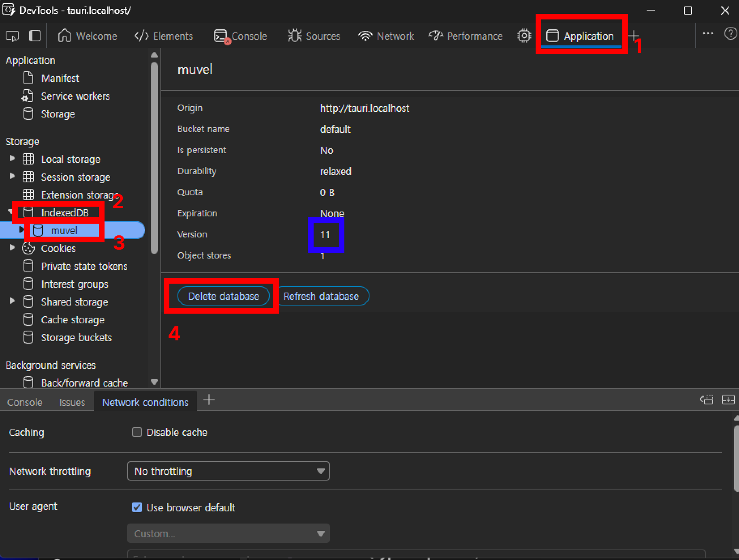This screenshot has width=739, height=560.
Task: Select Cache storage in the sidebar
Action: pyautogui.click(x=73, y=320)
